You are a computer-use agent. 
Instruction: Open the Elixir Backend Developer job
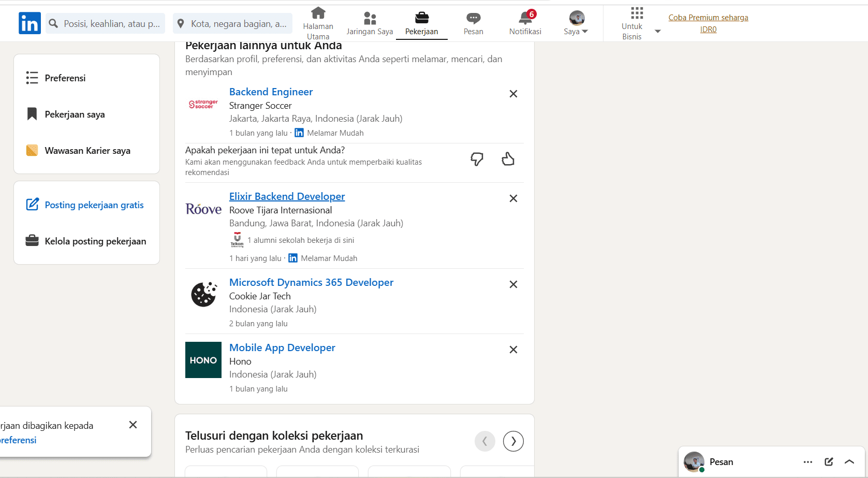(x=287, y=196)
